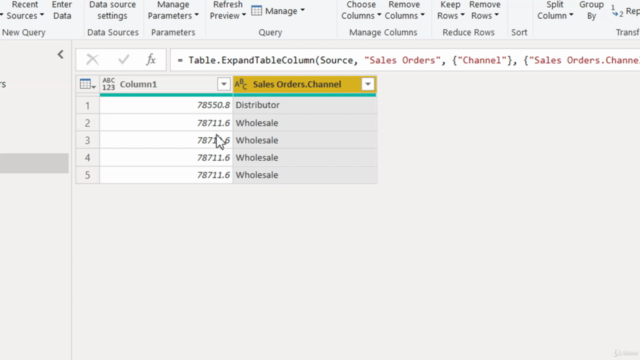
Task: Click Wholesale cell in row 3
Action: (x=304, y=140)
